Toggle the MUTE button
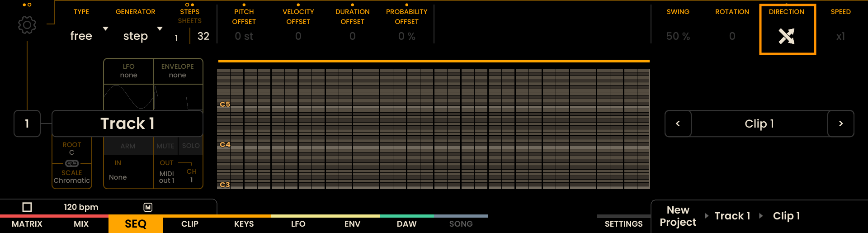868x233 pixels. [x=165, y=146]
